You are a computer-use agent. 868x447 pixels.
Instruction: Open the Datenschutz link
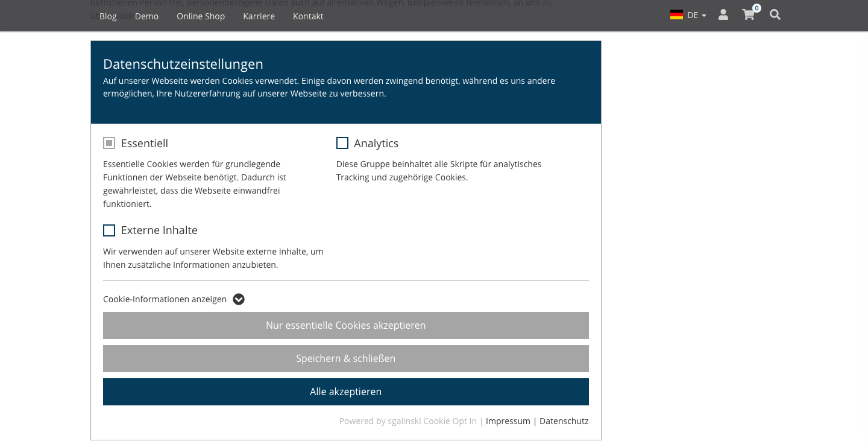tap(564, 421)
